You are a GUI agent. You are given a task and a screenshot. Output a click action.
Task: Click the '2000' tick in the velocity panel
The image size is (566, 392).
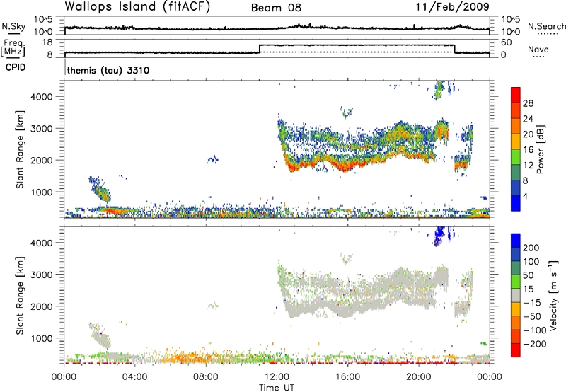point(42,306)
